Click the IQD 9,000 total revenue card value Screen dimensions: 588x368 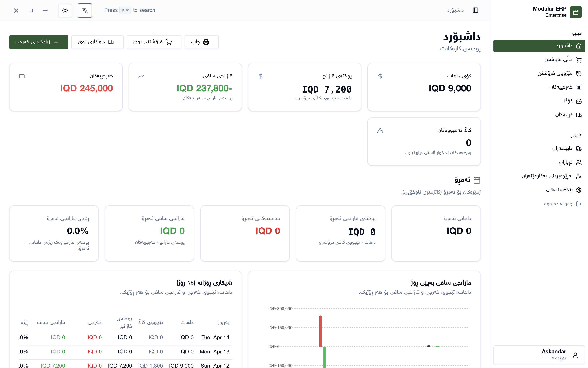(x=450, y=88)
